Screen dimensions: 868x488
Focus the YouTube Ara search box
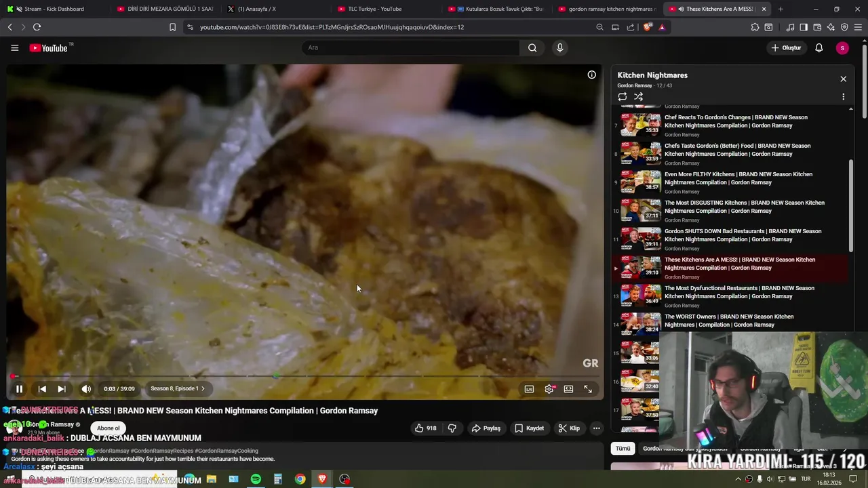tap(410, 47)
